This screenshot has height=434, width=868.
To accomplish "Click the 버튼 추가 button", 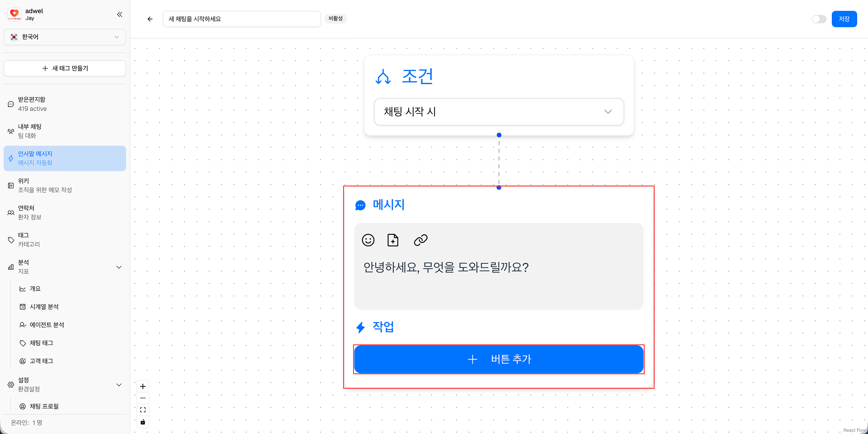I will coord(499,359).
